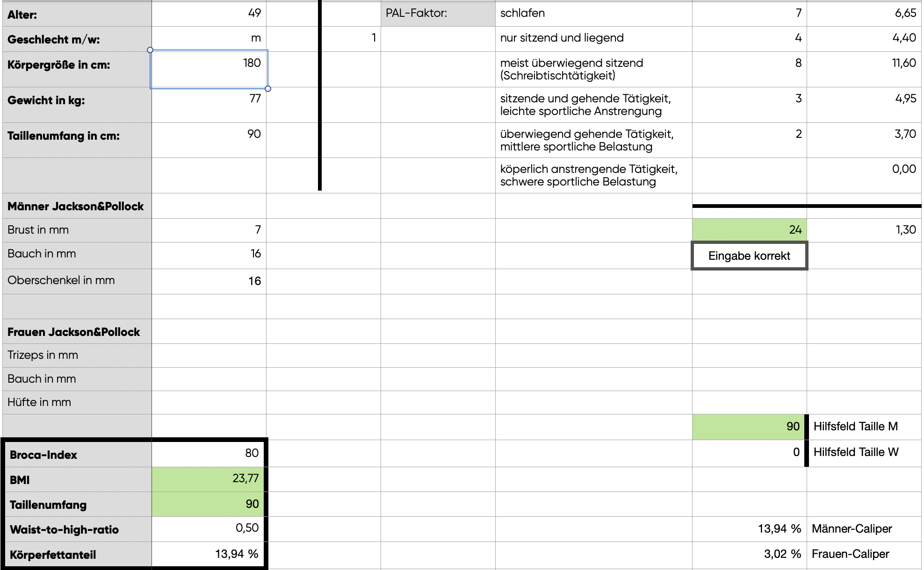Click the Körpergröße cell containing 180
Image resolution: width=924 pixels, height=570 pixels.
click(x=209, y=69)
